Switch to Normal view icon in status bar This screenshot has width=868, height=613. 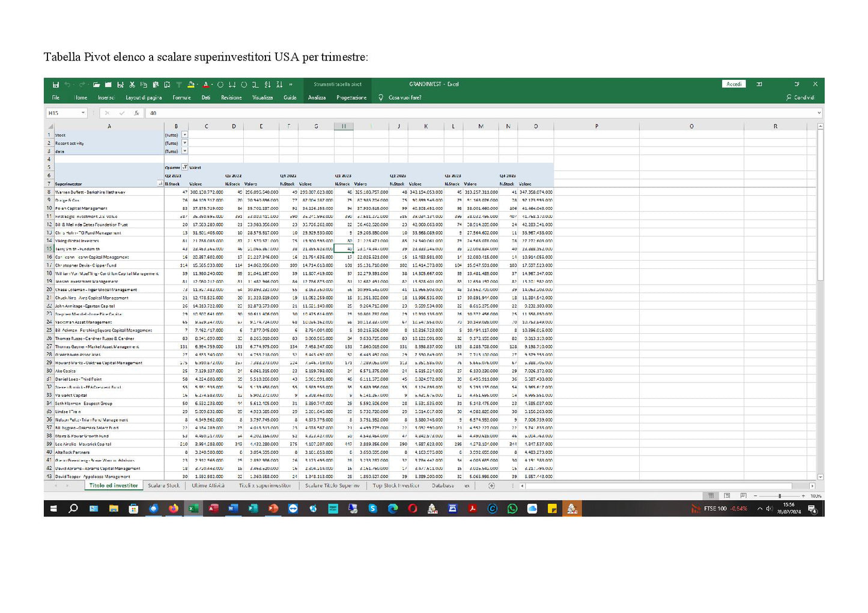click(x=711, y=496)
